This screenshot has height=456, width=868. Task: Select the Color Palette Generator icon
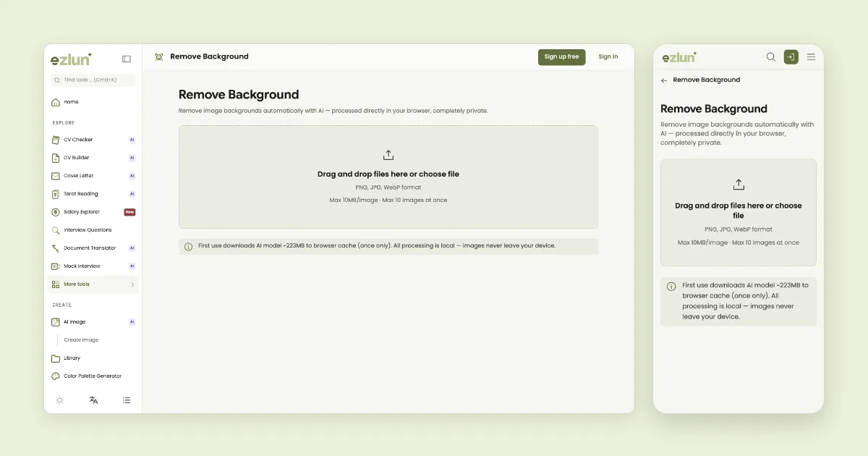coord(56,376)
